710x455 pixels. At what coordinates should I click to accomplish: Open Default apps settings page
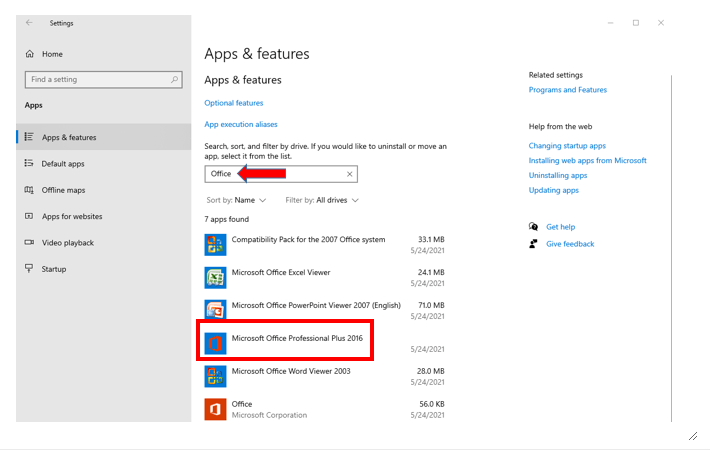[x=63, y=163]
